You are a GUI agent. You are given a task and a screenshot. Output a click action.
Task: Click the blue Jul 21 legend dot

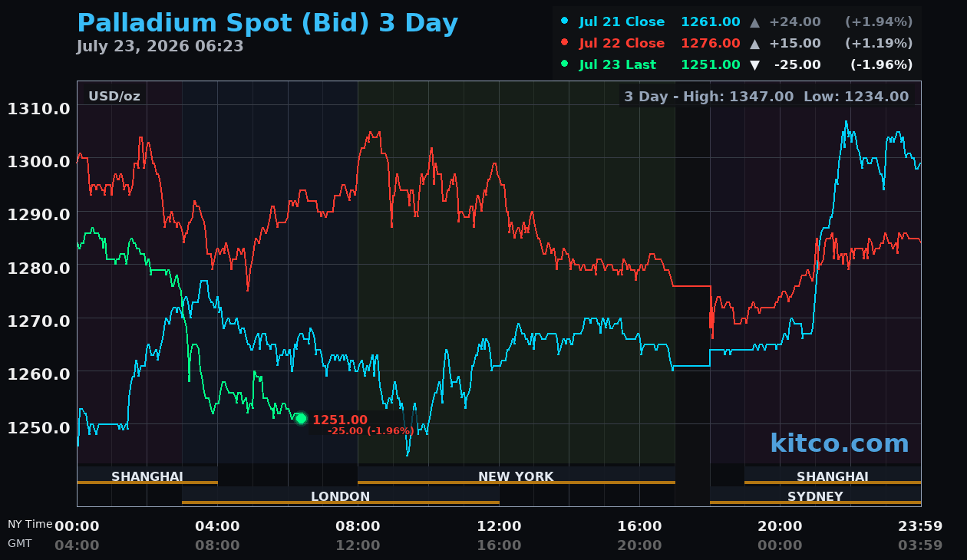(565, 21)
